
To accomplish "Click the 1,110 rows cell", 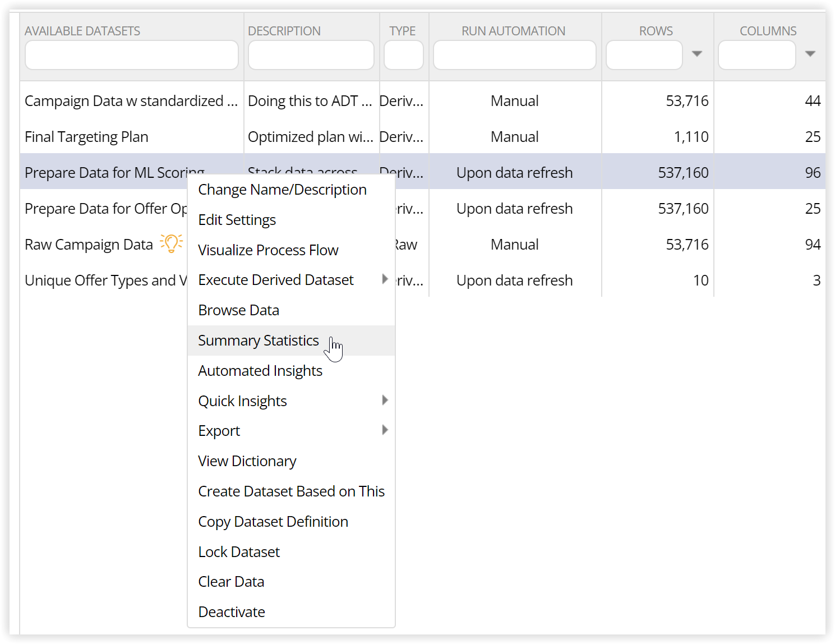I will coord(691,137).
